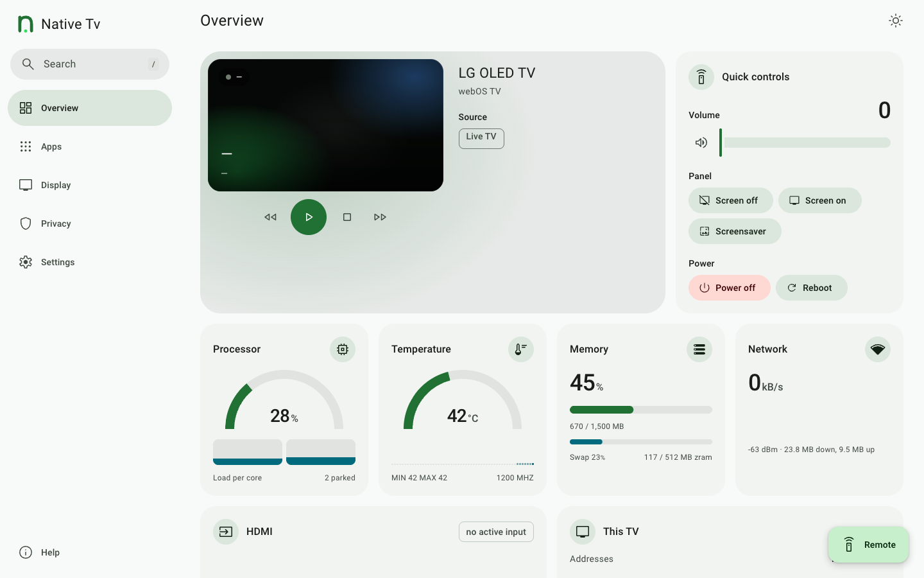
Task: Reboot the TV
Action: tap(811, 288)
